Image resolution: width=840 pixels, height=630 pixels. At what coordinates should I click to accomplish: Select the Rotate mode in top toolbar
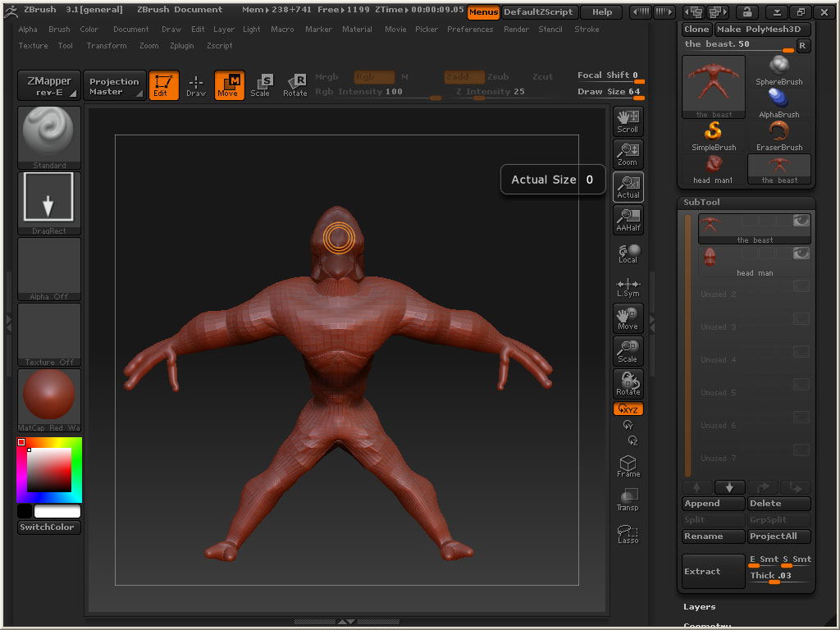point(295,85)
